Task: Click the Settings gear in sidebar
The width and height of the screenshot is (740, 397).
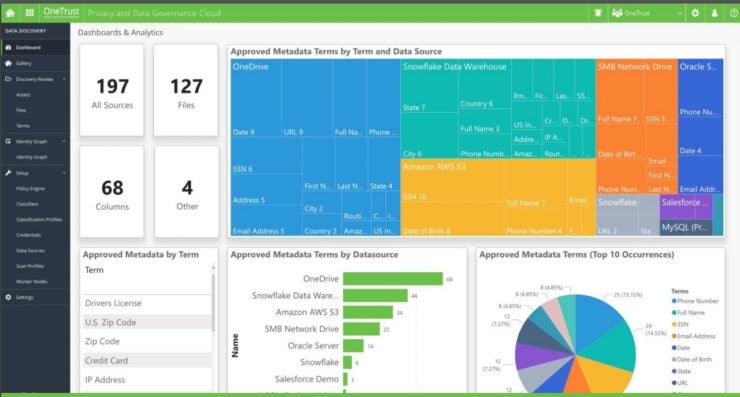Action: (x=8, y=297)
